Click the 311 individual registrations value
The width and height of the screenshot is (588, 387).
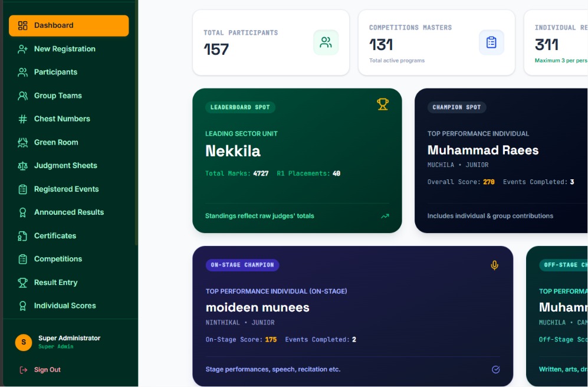tap(547, 45)
